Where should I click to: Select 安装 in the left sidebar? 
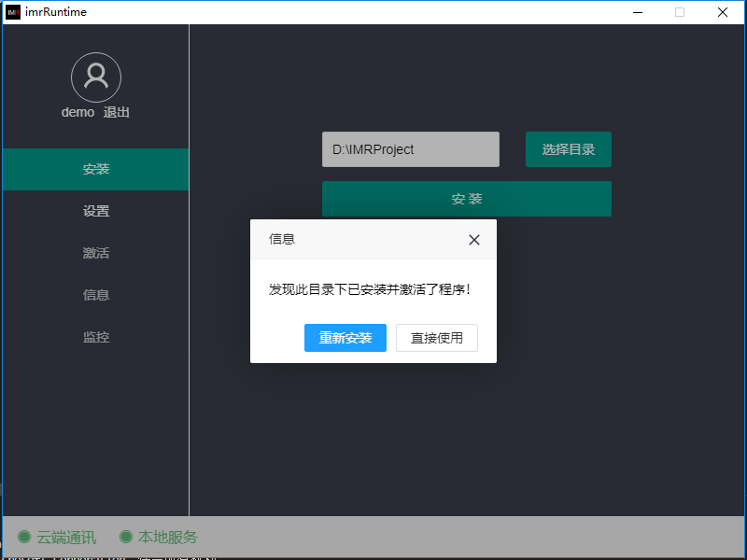[x=96, y=169]
